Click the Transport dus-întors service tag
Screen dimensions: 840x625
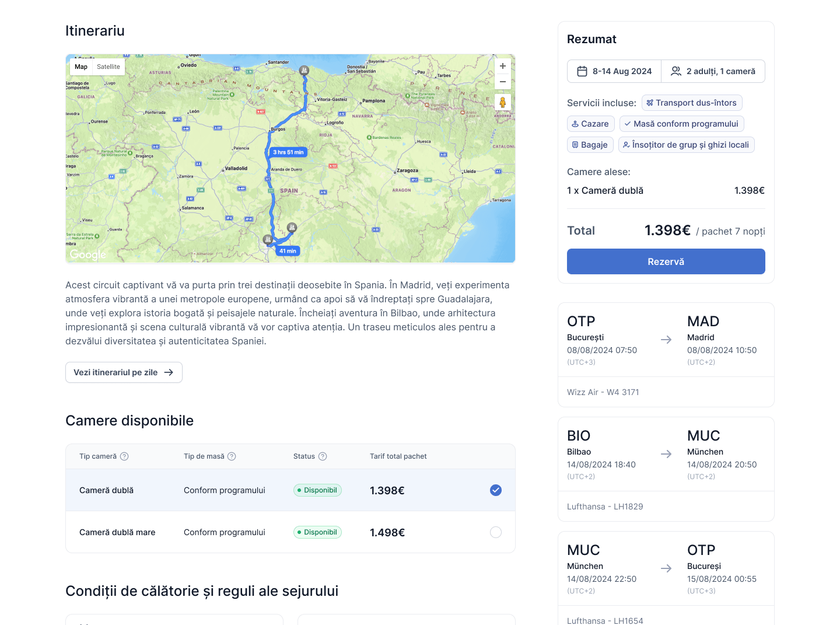[x=692, y=103]
